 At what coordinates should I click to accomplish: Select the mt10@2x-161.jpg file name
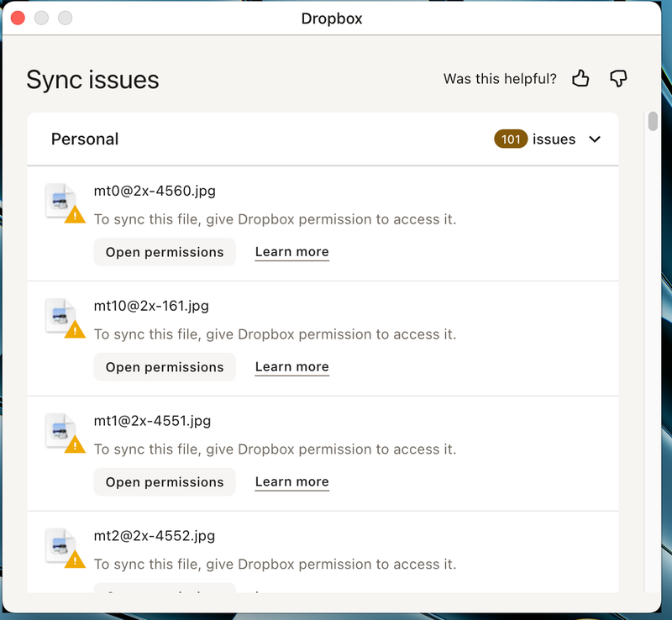click(x=151, y=306)
